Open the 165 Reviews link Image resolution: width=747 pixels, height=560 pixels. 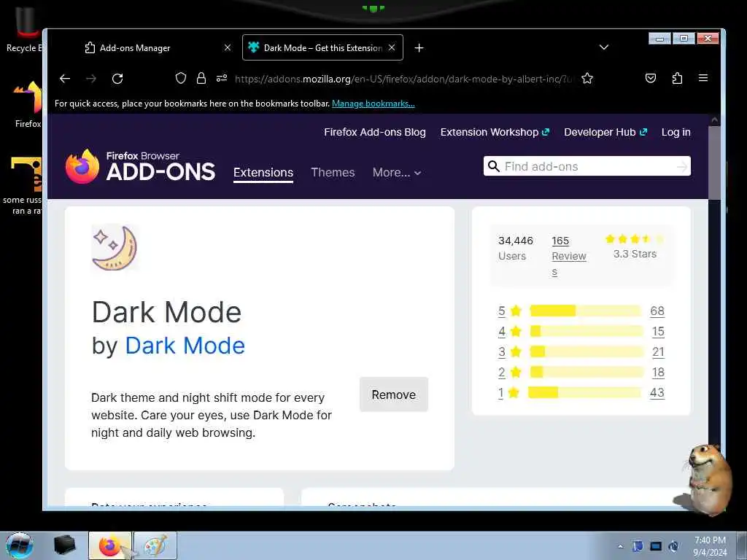[569, 256]
